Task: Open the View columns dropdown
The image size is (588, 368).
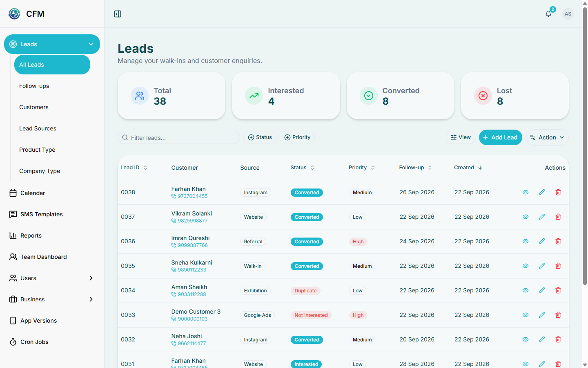Action: (x=461, y=137)
